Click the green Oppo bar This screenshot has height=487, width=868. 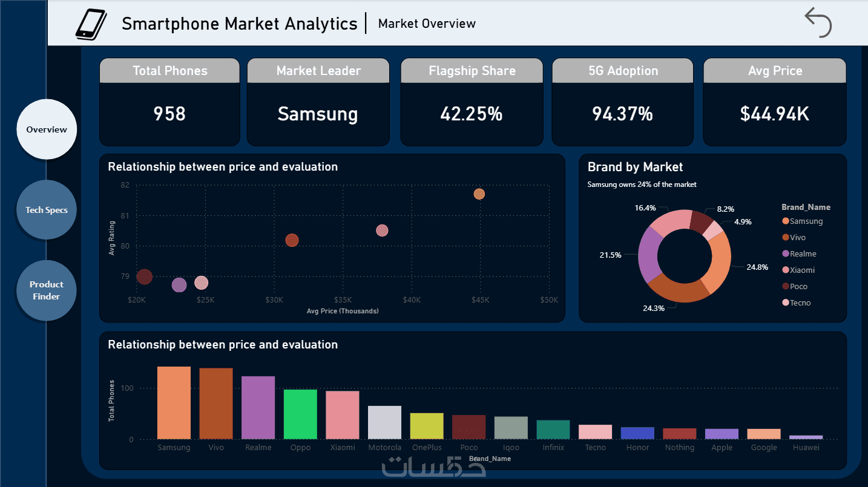300,414
